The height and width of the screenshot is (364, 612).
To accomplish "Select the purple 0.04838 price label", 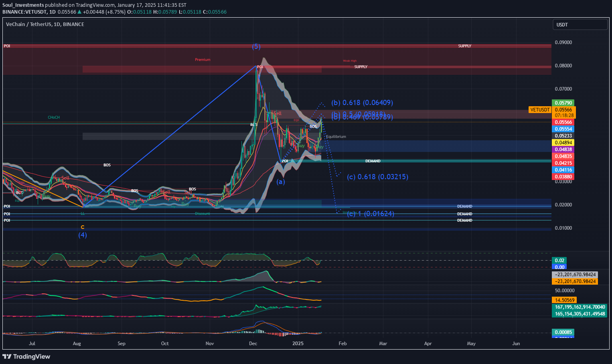I will point(563,150).
